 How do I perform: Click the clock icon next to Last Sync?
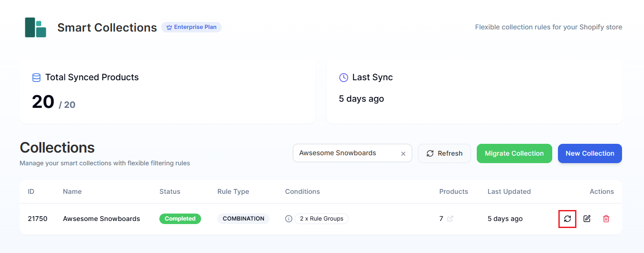point(343,77)
